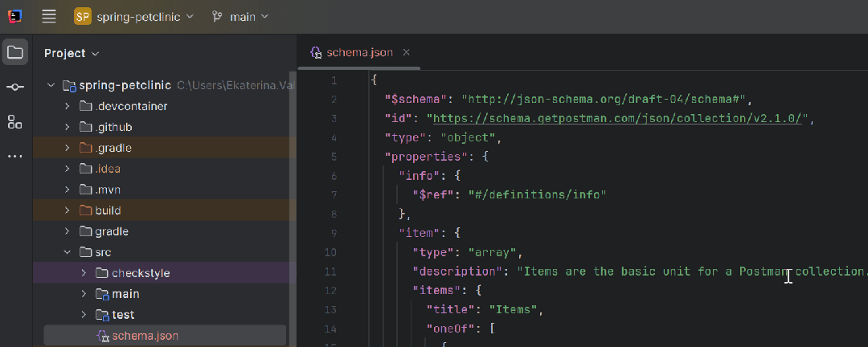
Task: Click the "oneOf" key on line 14
Action: 451,329
